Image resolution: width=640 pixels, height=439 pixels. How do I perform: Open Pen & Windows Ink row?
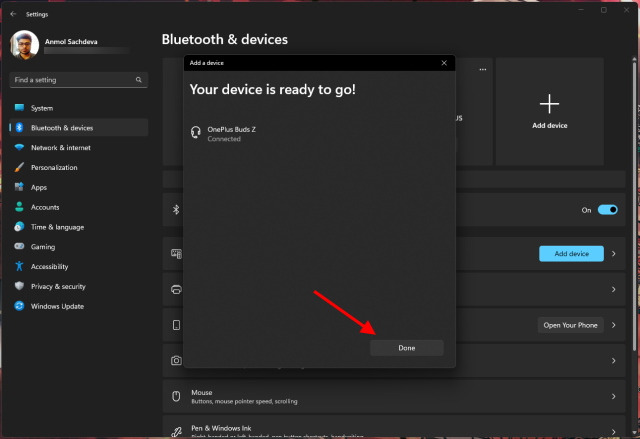pos(394,427)
